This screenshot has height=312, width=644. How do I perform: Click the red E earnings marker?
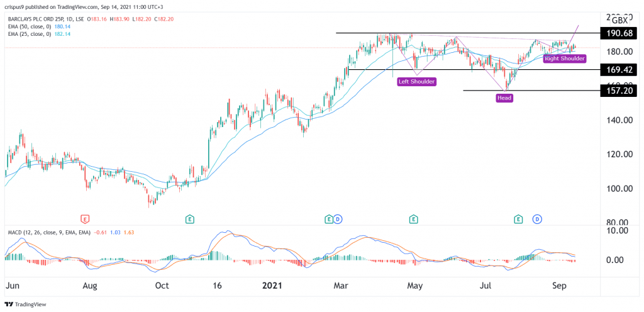point(85,220)
